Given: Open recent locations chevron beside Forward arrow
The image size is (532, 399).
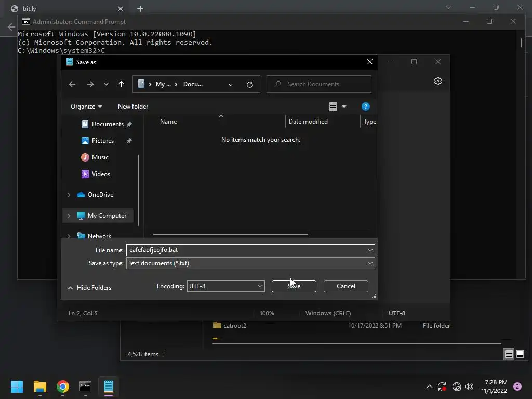Looking at the screenshot, I should 106,84.
